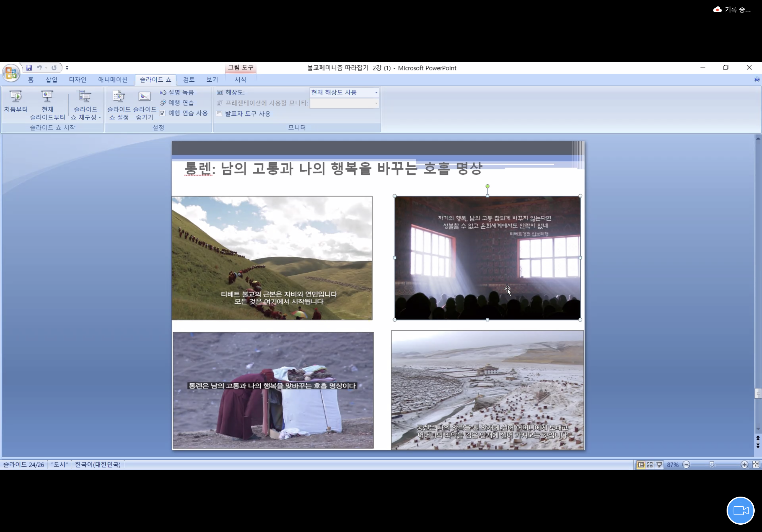Click the vertical scrollbar thumb
This screenshot has height=532, width=762.
[758, 393]
